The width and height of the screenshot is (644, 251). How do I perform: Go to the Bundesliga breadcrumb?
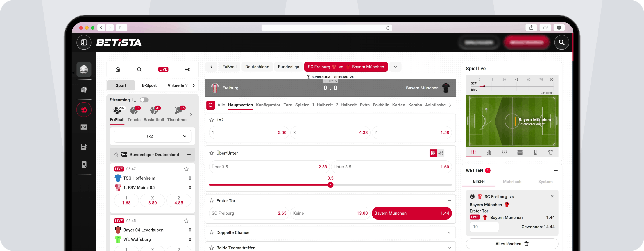[x=289, y=67]
